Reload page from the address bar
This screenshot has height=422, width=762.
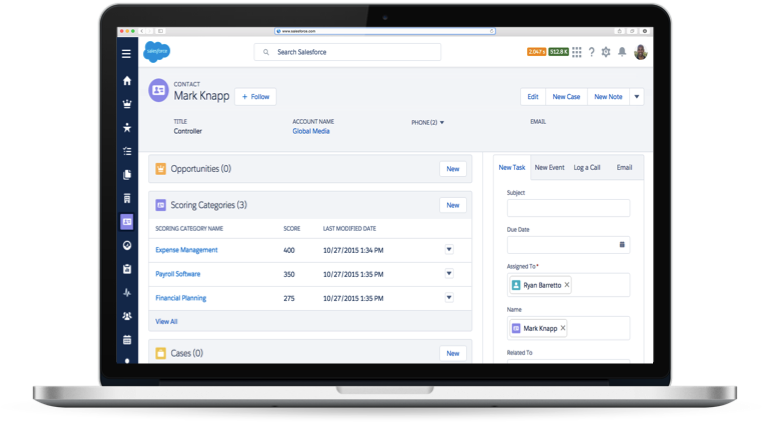point(492,31)
